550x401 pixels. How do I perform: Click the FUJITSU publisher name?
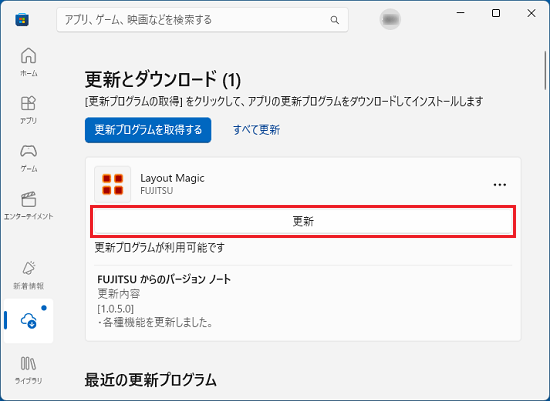(x=156, y=191)
